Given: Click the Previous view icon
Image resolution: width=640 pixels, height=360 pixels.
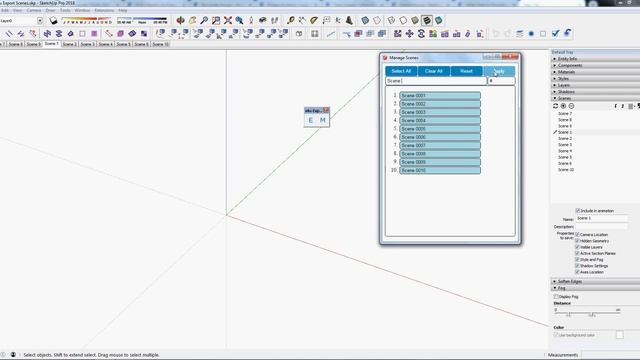Looking at the screenshot, I should pyautogui.click(x=240, y=20).
